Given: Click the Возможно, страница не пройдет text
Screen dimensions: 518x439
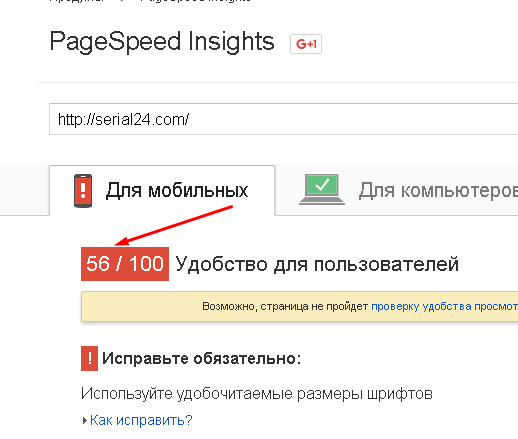Looking at the screenshot, I should [285, 306].
